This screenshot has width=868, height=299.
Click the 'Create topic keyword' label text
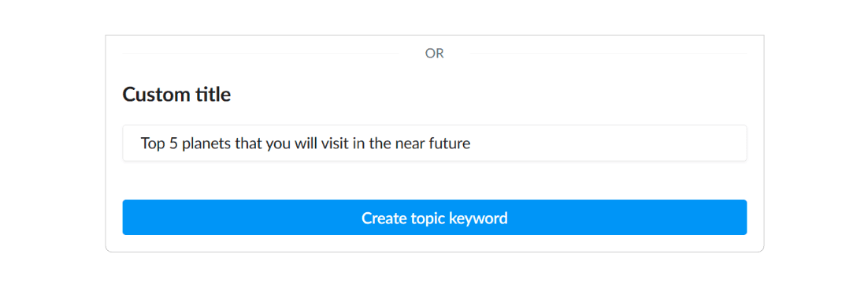pyautogui.click(x=435, y=218)
